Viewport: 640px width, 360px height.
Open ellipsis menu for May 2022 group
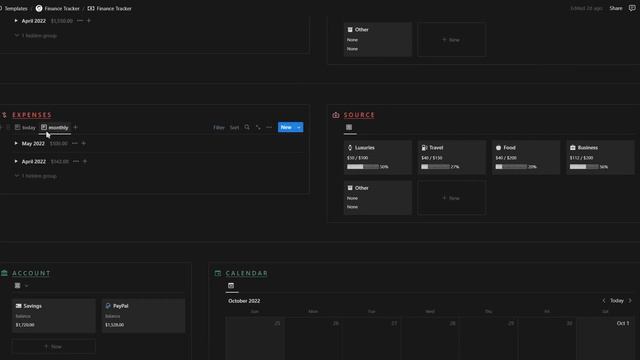coord(75,143)
